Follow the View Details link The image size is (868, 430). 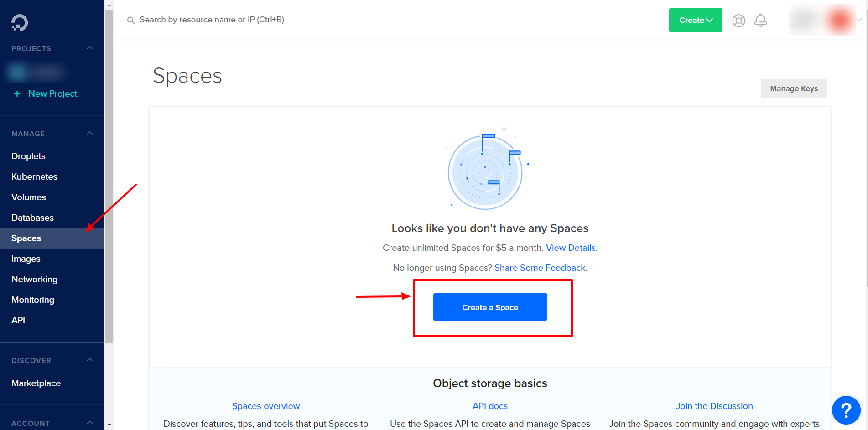[x=571, y=248]
